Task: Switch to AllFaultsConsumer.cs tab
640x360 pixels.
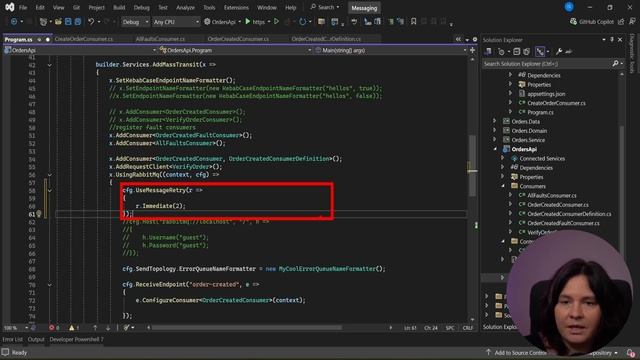Action: pos(160,39)
